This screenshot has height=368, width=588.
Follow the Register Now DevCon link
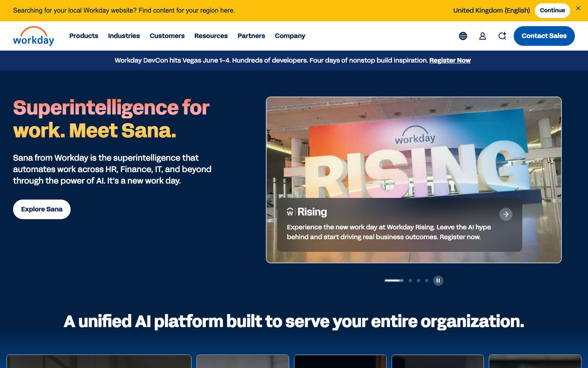pyautogui.click(x=450, y=61)
